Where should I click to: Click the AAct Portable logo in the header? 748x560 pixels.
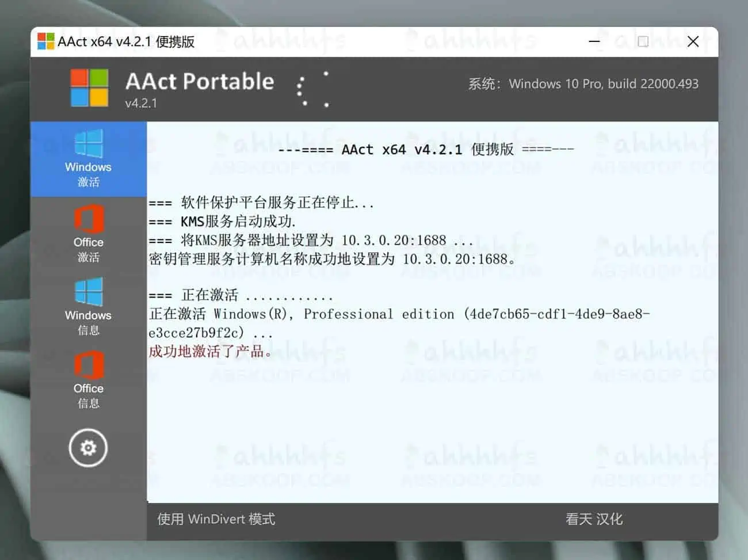[200, 82]
